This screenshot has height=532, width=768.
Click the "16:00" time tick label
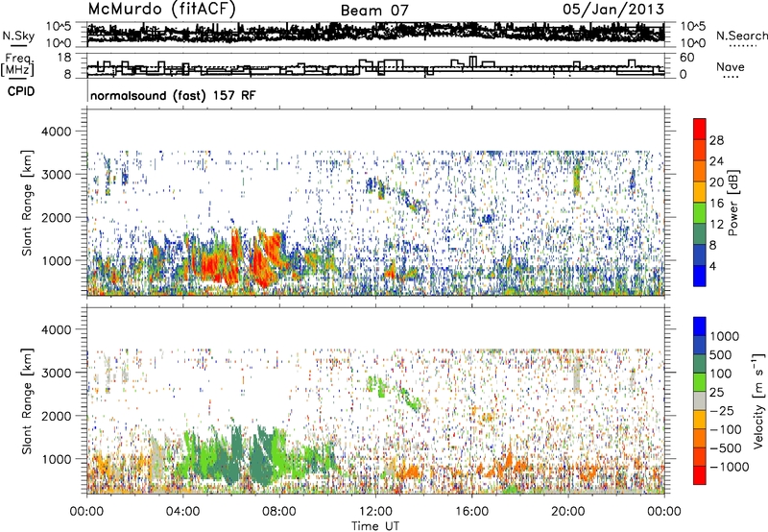coord(471,512)
